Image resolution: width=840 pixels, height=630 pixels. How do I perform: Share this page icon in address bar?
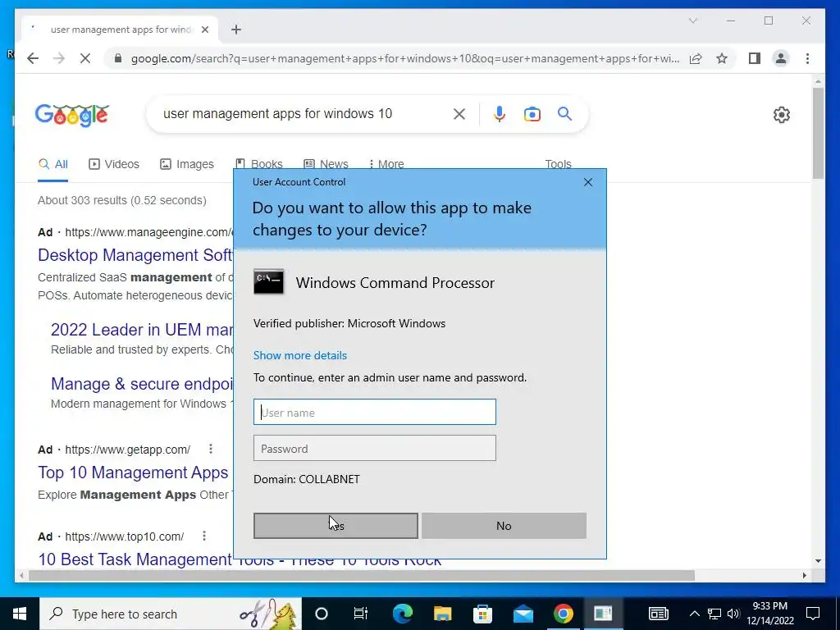click(x=696, y=58)
